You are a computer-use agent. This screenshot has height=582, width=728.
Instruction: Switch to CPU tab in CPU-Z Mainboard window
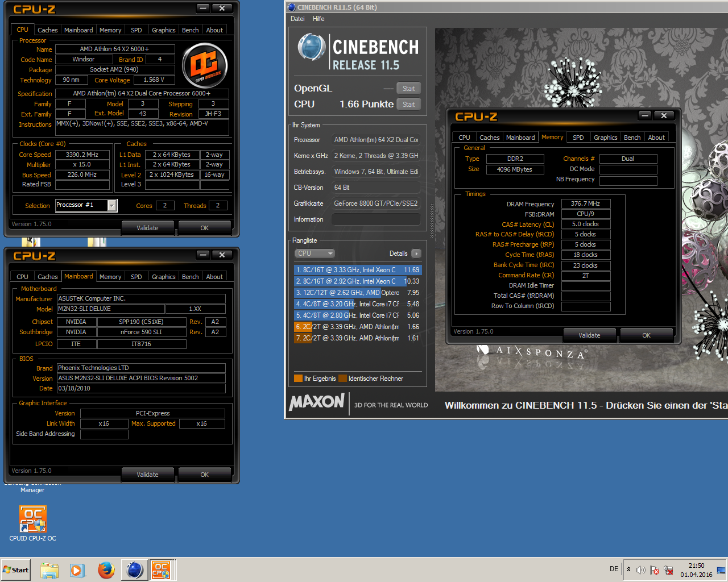[22, 277]
